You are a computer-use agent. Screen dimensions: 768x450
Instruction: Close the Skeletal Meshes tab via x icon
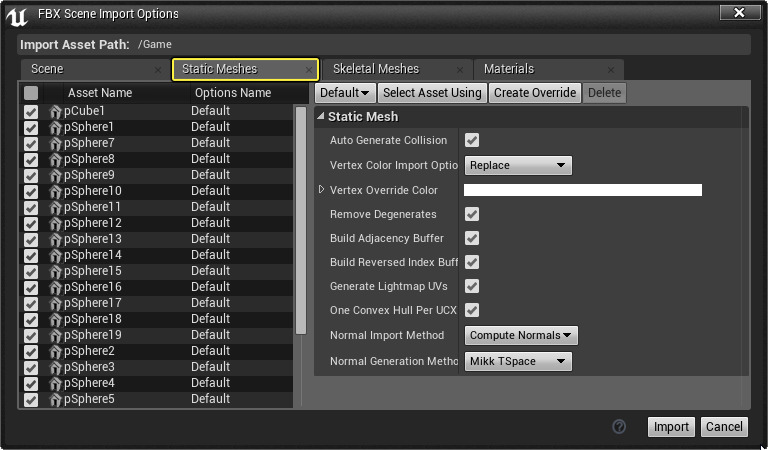click(460, 70)
